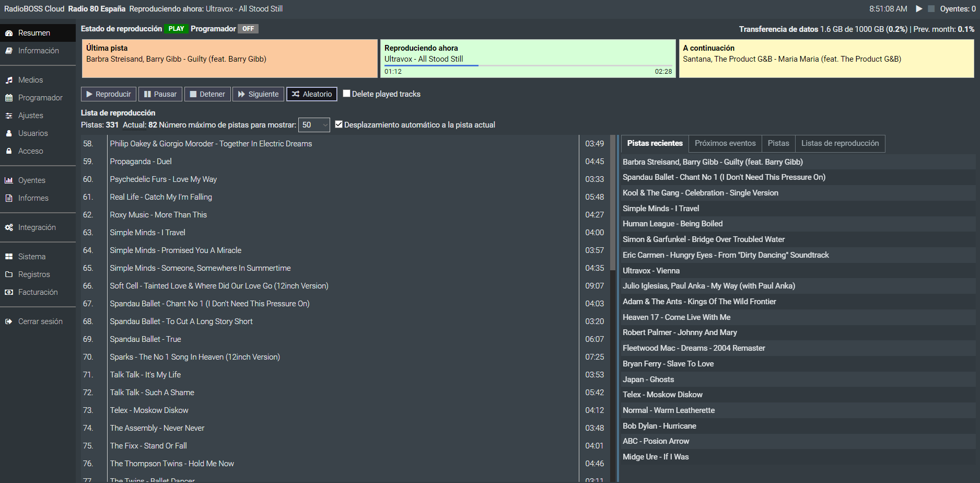Click the play icon in top header bar
This screenshot has width=980, height=483.
pos(919,9)
